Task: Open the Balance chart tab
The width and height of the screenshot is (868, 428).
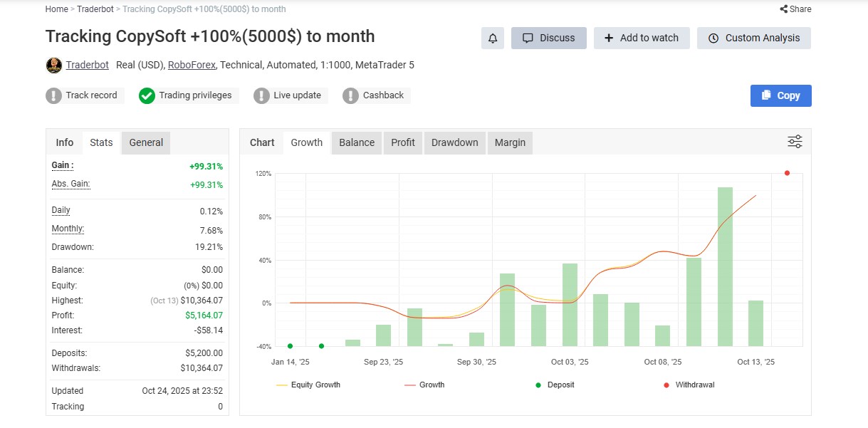Action: click(357, 142)
